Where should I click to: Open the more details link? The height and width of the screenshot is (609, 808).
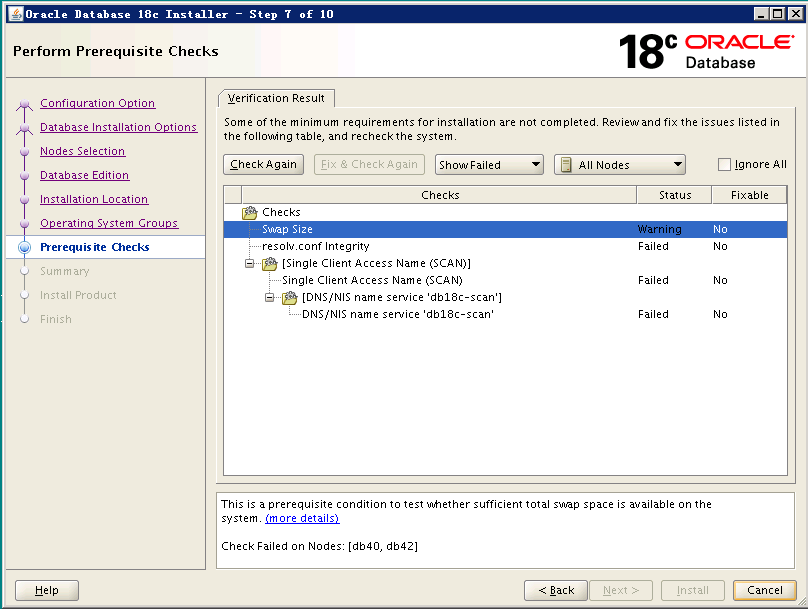[x=302, y=518]
